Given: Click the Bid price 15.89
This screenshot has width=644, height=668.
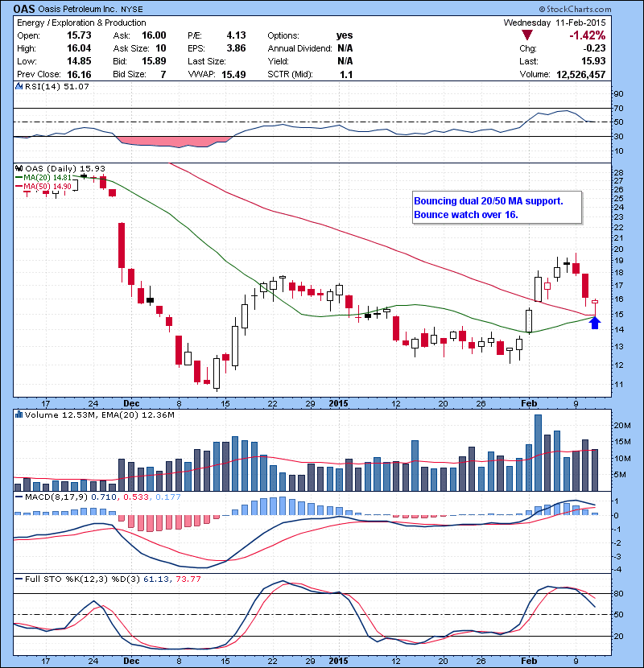Looking at the screenshot, I should [154, 61].
